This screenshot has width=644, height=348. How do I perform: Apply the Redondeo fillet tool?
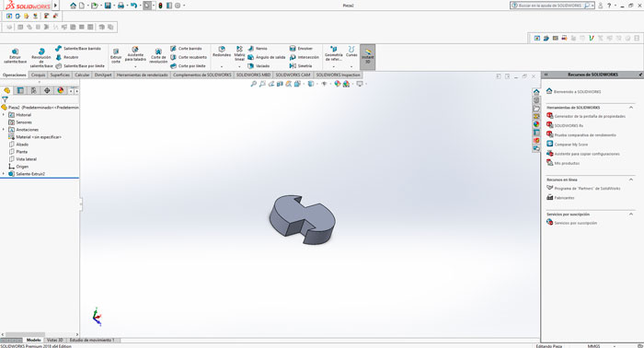pyautogui.click(x=222, y=52)
